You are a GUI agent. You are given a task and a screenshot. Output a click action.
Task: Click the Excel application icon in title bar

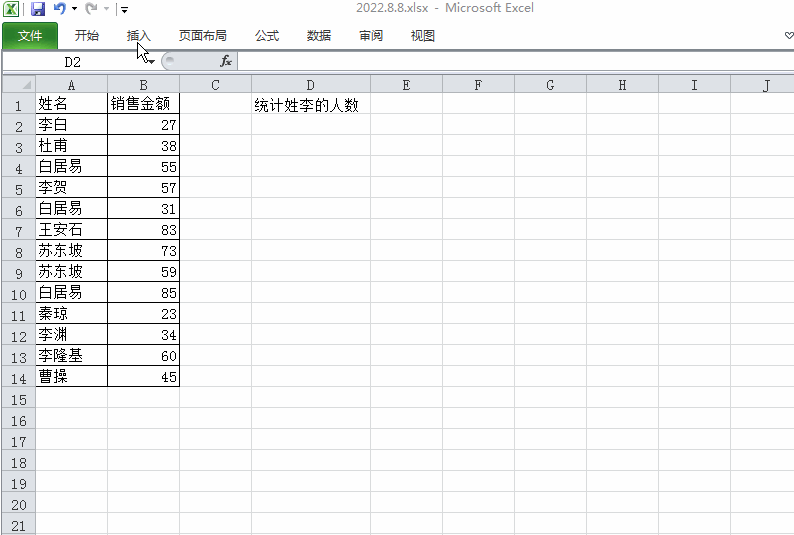[x=11, y=9]
